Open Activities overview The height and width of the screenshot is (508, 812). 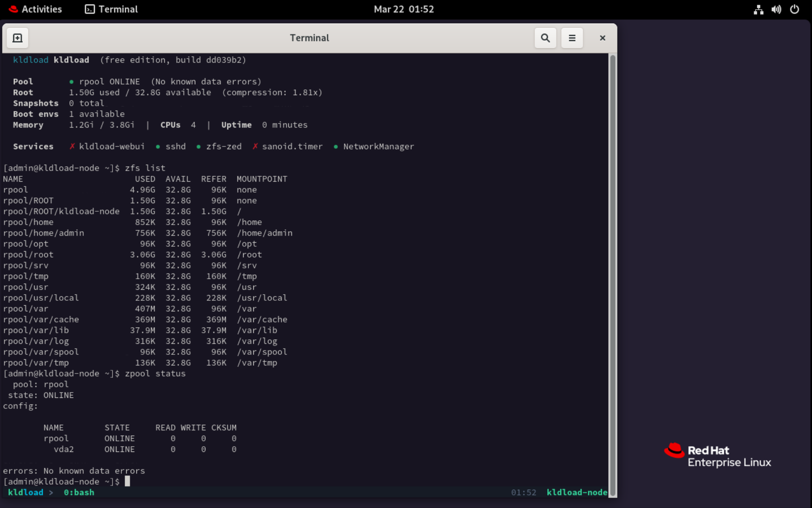[x=41, y=9]
